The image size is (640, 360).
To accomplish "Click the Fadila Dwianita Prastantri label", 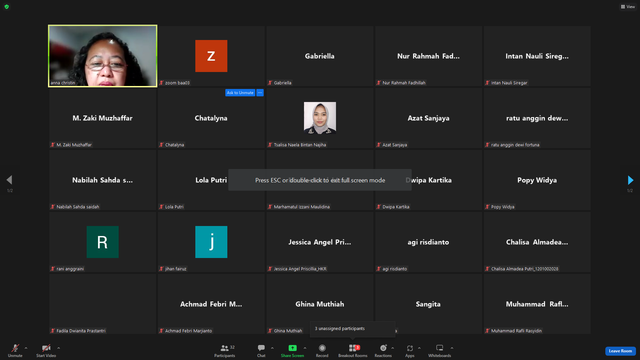I will pos(81,331).
